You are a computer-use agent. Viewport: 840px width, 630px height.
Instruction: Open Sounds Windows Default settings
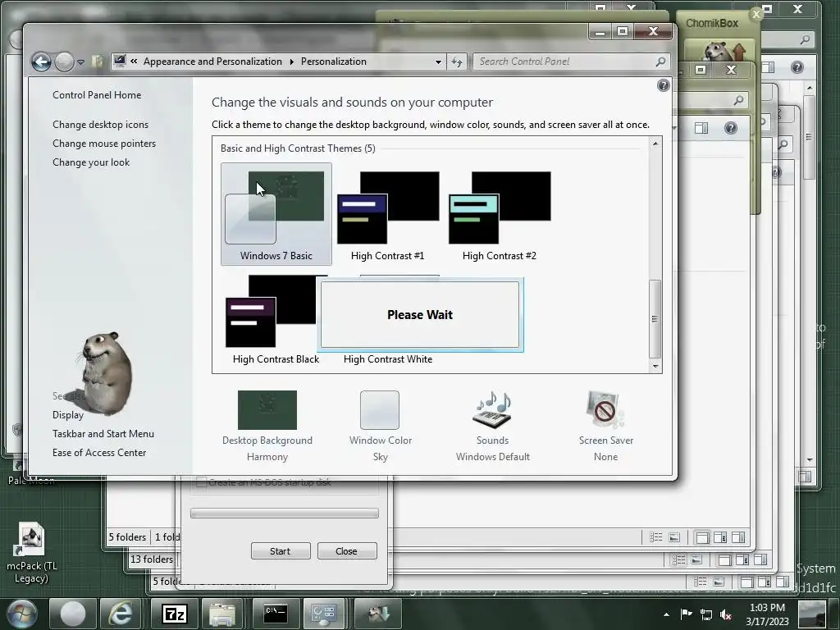(492, 426)
